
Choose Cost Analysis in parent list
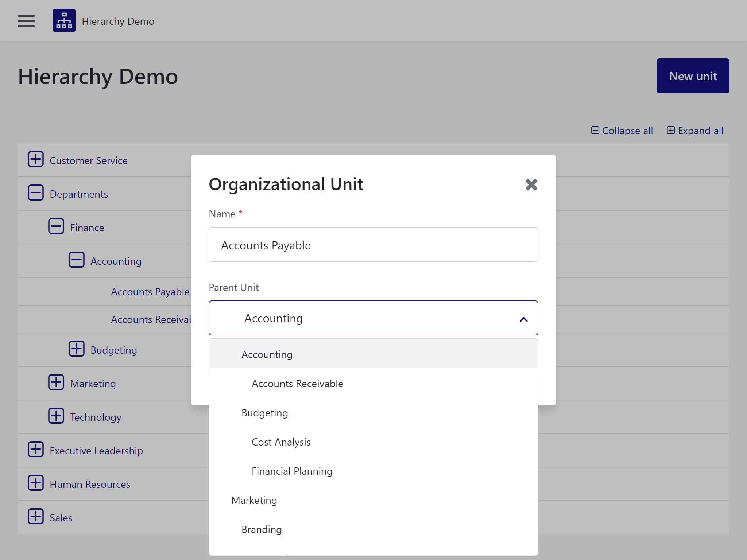click(x=281, y=442)
